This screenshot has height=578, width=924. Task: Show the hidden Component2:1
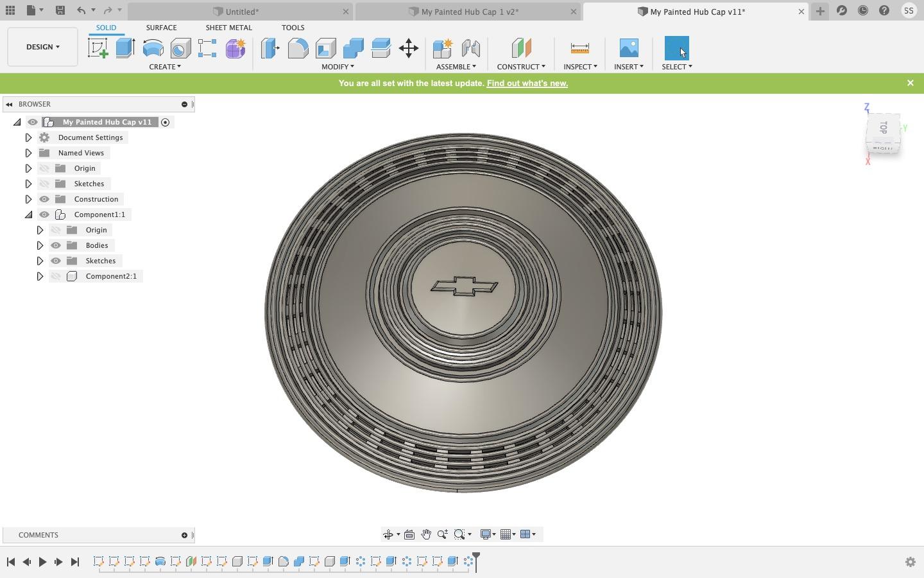56,276
